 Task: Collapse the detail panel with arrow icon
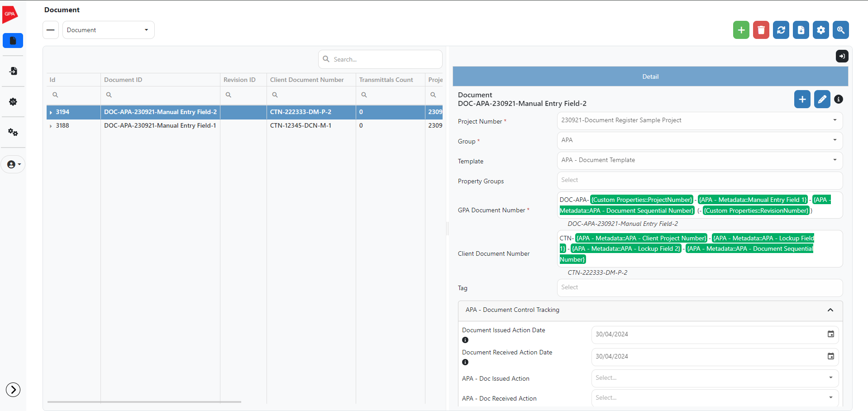842,56
